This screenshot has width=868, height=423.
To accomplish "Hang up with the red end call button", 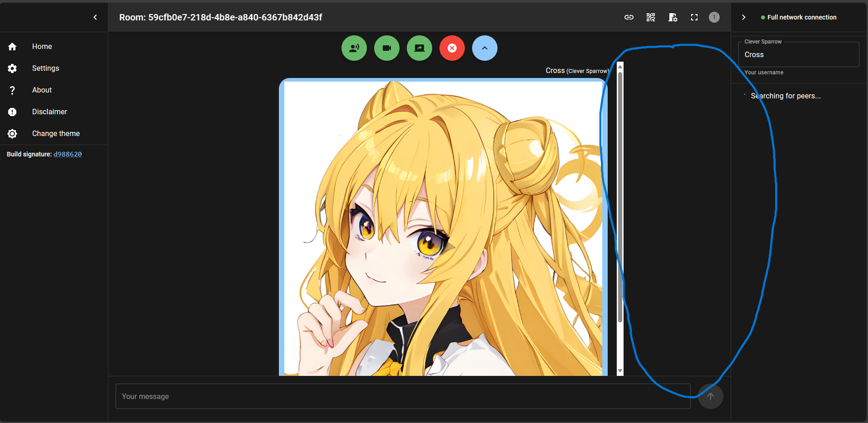I will click(452, 48).
